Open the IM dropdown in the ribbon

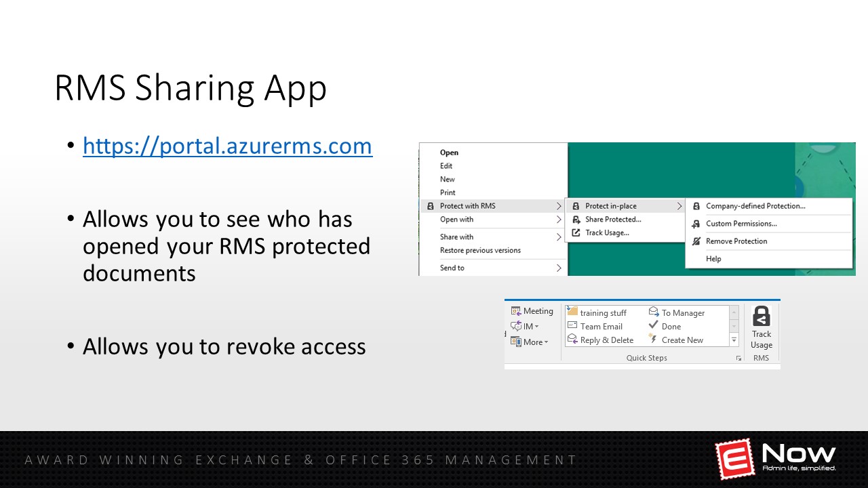click(526, 327)
